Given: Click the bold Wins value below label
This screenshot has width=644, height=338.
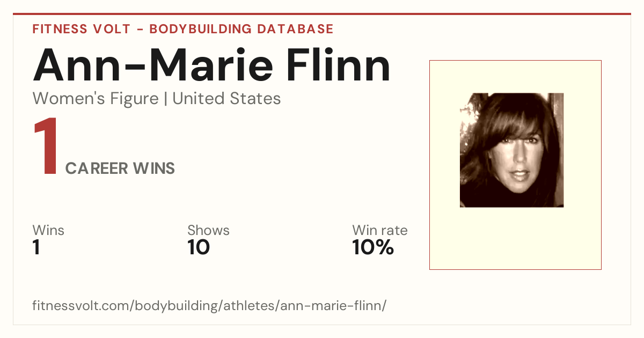Looking at the screenshot, I should coord(36,247).
